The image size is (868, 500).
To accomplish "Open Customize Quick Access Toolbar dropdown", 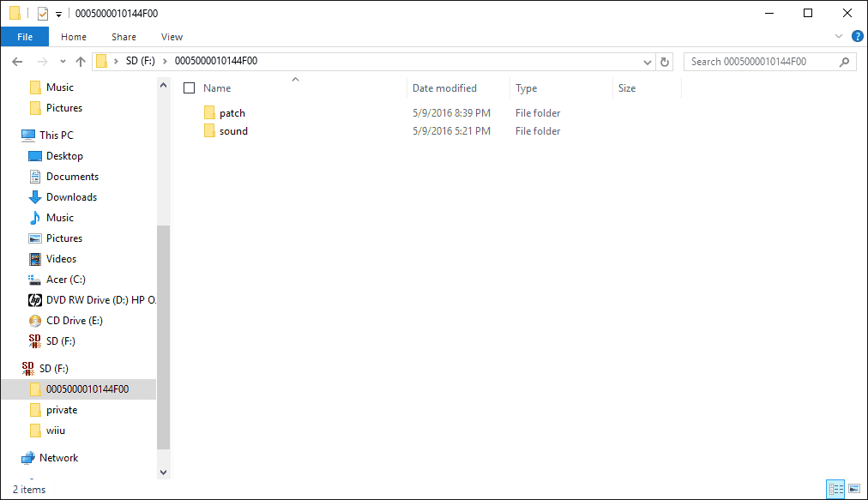I will [58, 15].
